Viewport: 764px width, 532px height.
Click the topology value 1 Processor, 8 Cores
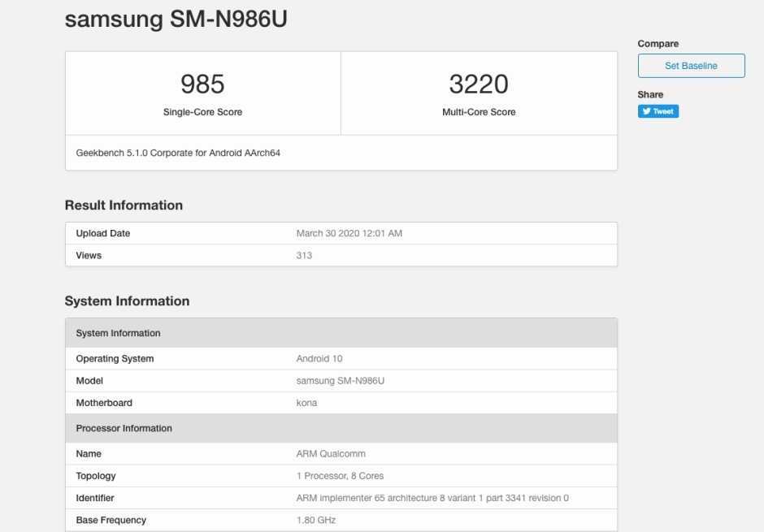tap(340, 476)
